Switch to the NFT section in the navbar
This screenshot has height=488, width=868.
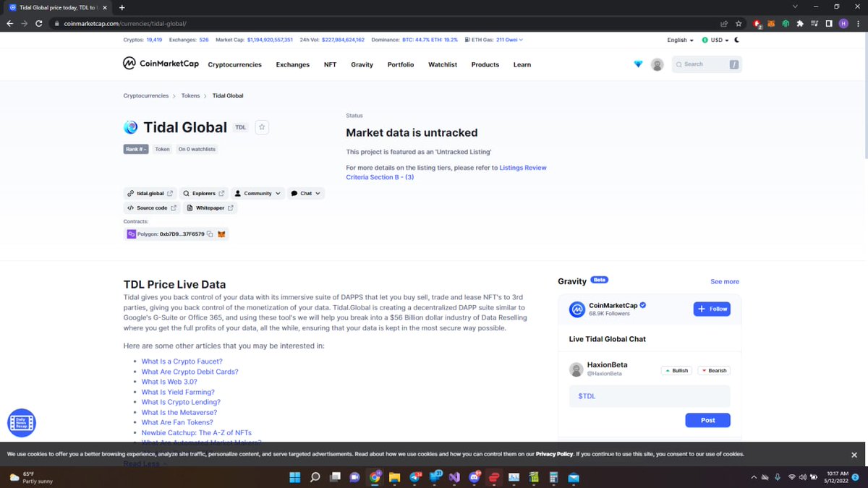330,64
